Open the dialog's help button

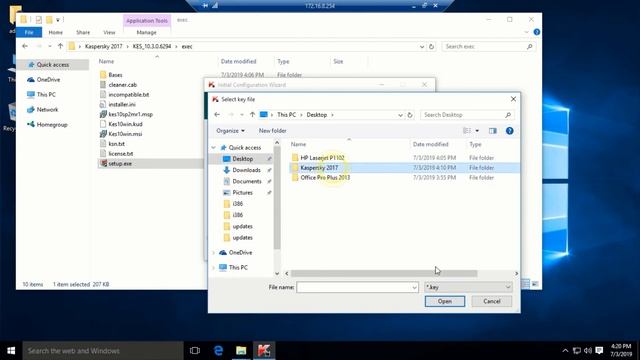click(x=509, y=131)
